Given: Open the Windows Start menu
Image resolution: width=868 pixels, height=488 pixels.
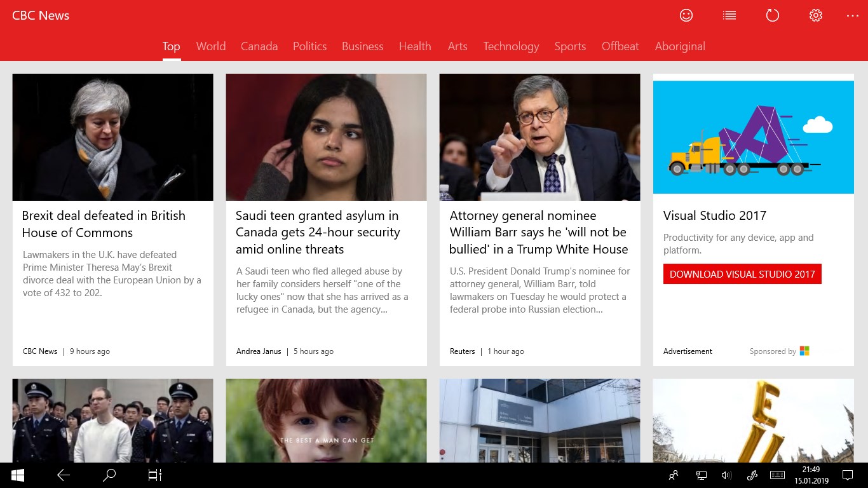Looking at the screenshot, I should point(18,475).
